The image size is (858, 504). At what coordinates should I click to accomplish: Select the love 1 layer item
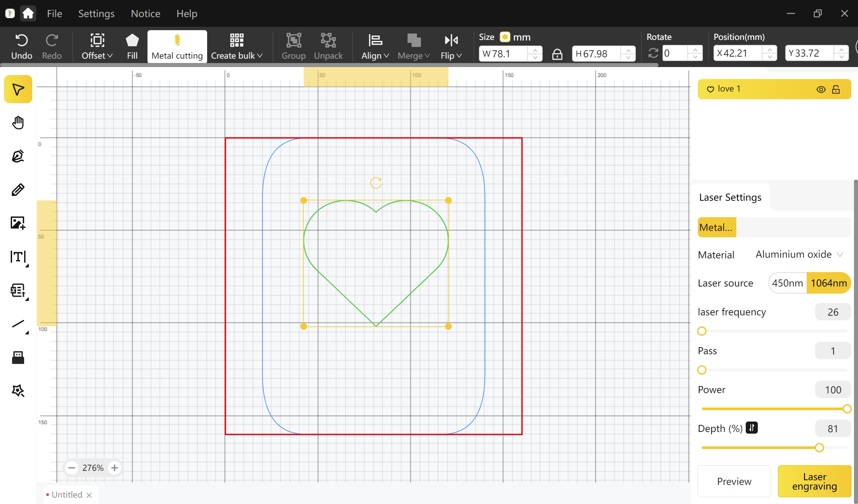[x=774, y=89]
